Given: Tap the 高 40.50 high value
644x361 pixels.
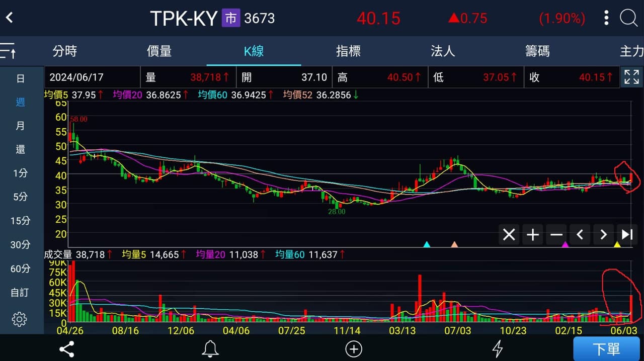Looking at the screenshot, I should pyautogui.click(x=380, y=77).
